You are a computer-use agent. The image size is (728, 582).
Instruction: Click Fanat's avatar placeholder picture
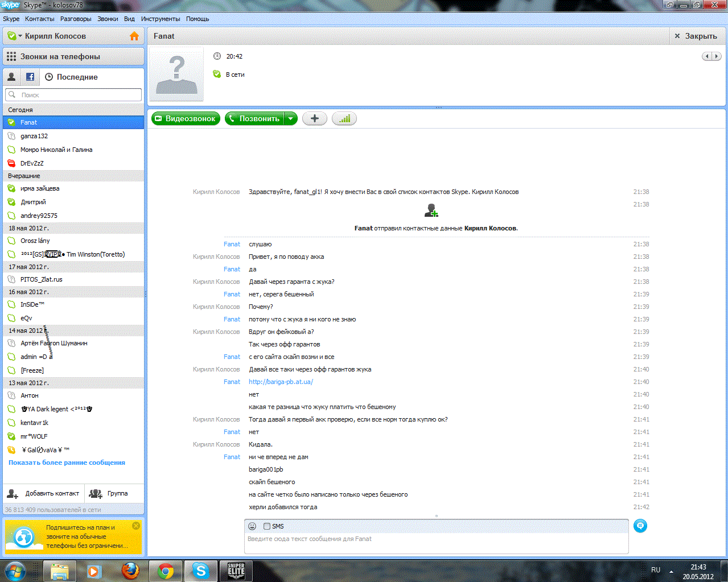(176, 75)
